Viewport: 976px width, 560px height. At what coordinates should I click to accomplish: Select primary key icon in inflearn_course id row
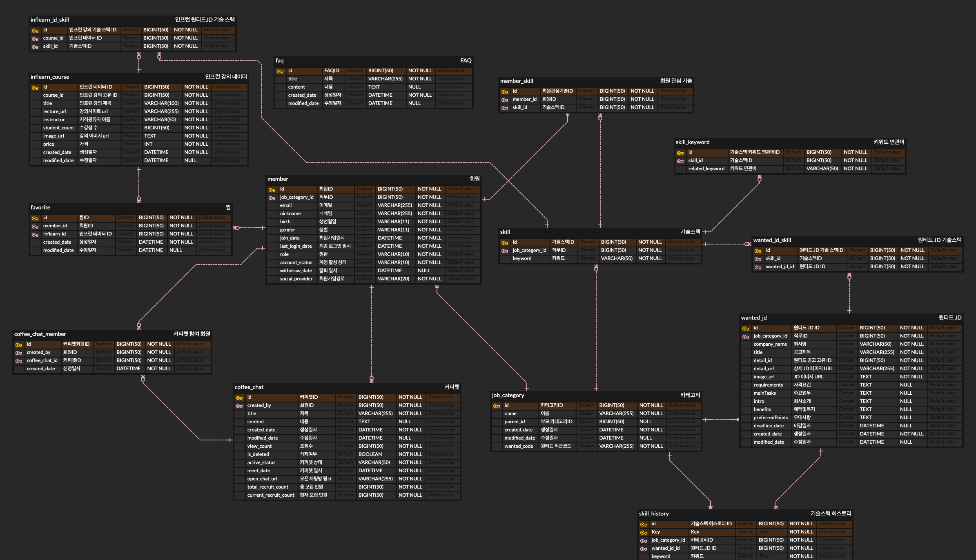point(35,87)
